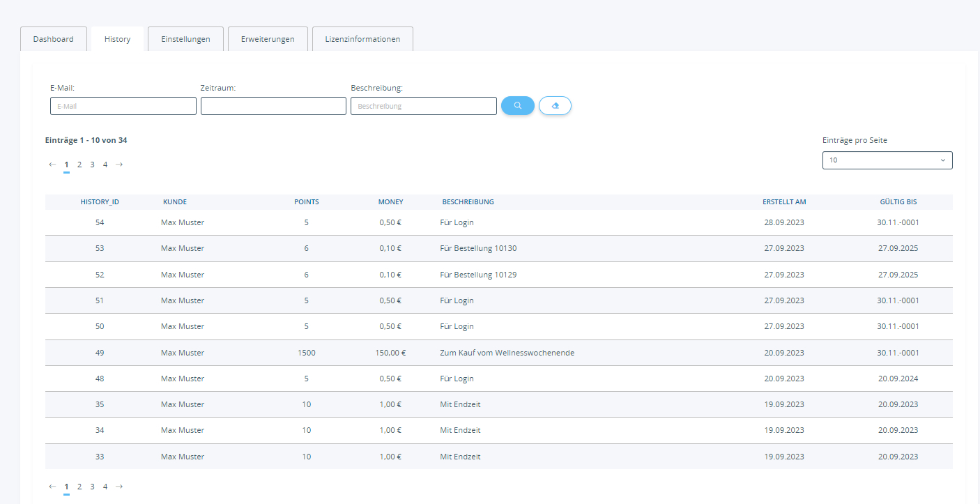Go to page 2 in top pagination

pos(79,164)
